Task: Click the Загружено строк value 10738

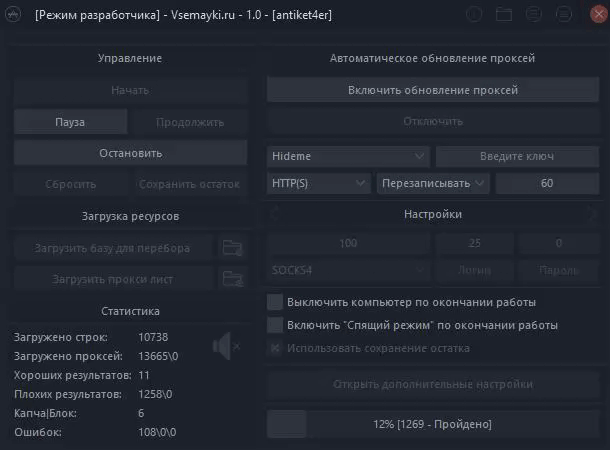Action: click(x=153, y=337)
